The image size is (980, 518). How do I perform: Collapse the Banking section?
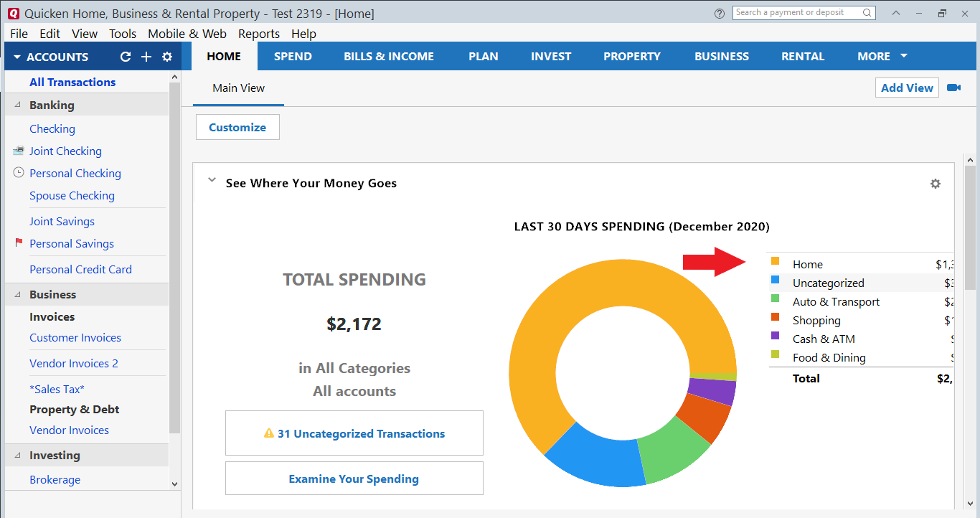(x=17, y=105)
